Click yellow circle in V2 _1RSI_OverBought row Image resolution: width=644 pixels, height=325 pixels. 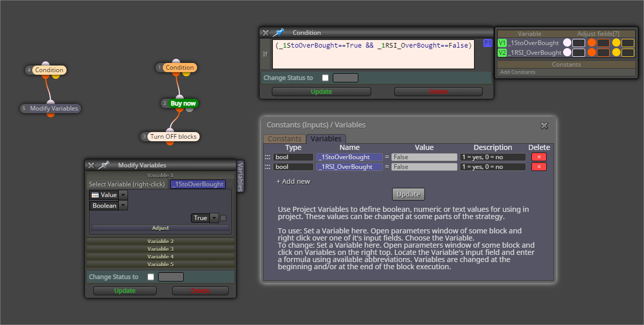point(616,52)
